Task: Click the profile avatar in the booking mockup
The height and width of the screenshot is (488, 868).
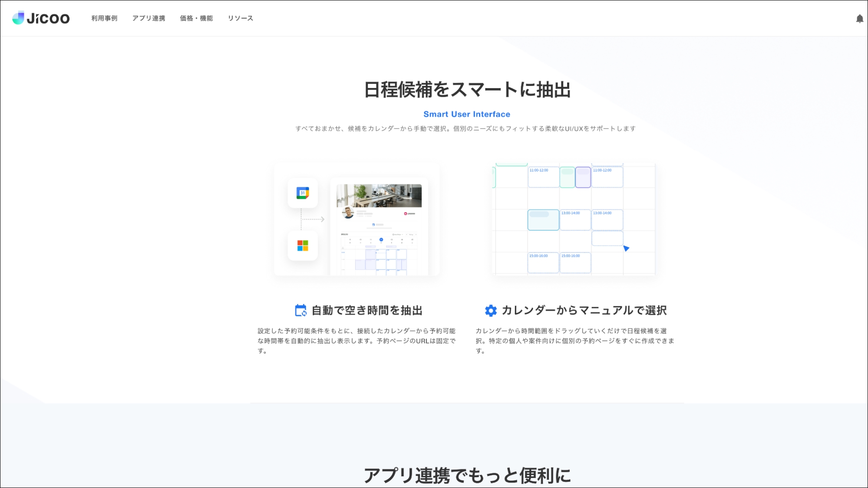Action: [348, 213]
